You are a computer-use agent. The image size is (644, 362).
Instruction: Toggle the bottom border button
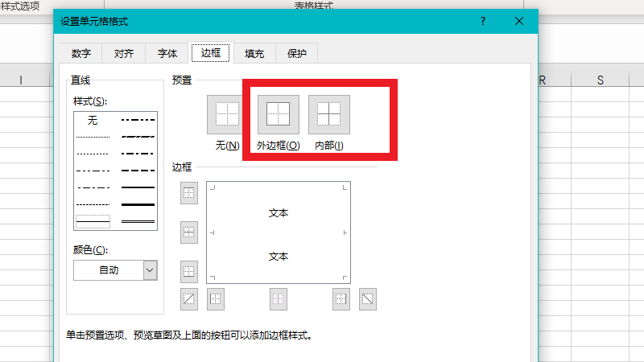click(x=189, y=271)
